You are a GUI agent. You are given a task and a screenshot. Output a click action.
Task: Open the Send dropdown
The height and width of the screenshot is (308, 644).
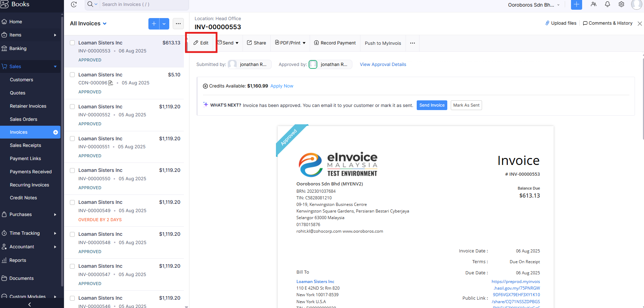click(x=228, y=43)
